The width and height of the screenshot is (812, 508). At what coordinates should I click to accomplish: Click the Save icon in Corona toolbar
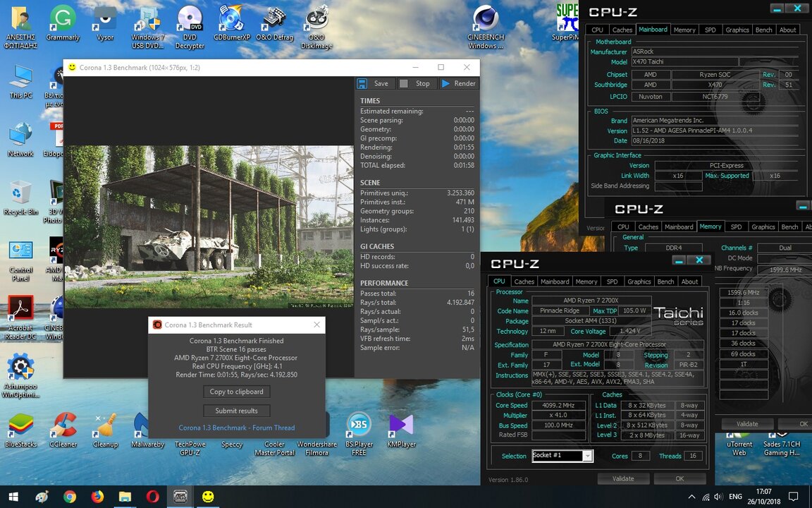click(x=362, y=83)
